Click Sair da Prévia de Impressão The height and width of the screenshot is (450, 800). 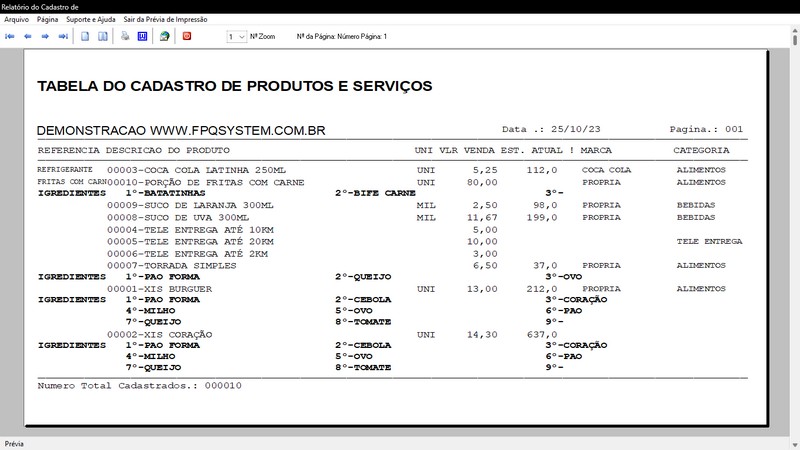tap(165, 19)
